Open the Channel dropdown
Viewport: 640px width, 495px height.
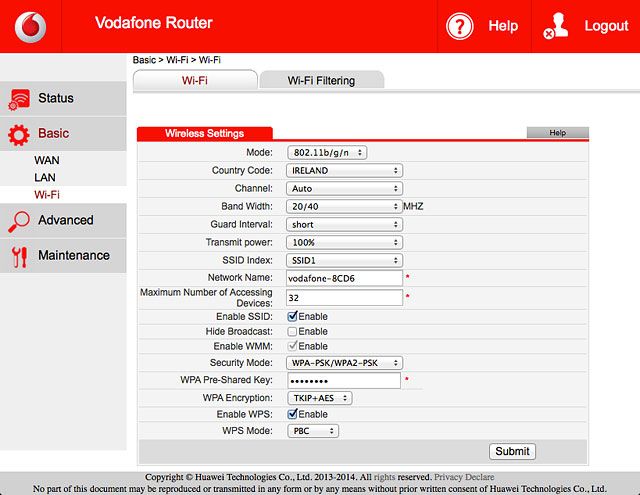[x=344, y=189]
